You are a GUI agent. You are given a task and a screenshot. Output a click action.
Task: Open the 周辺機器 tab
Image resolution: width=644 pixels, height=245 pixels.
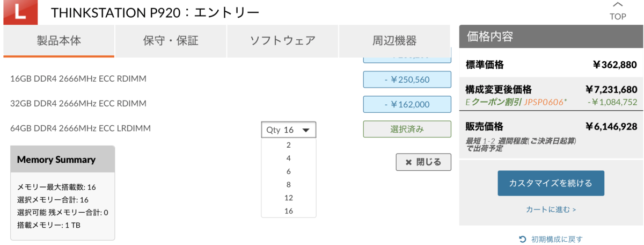coord(394,41)
